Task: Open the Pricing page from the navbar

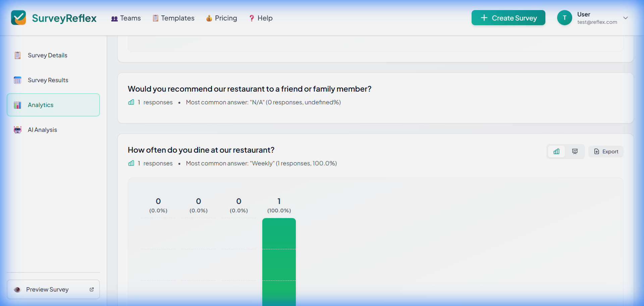Action: 222,18
